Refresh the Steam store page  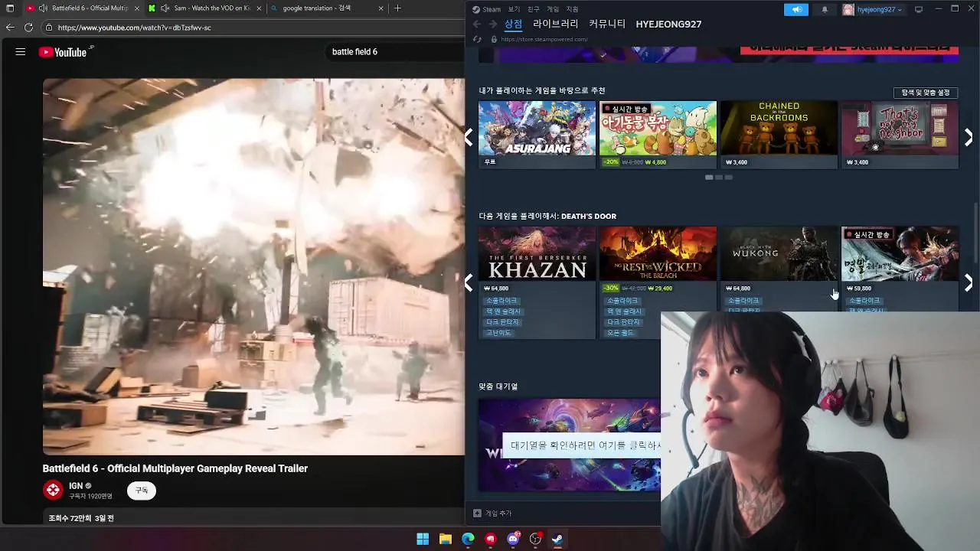tap(477, 39)
